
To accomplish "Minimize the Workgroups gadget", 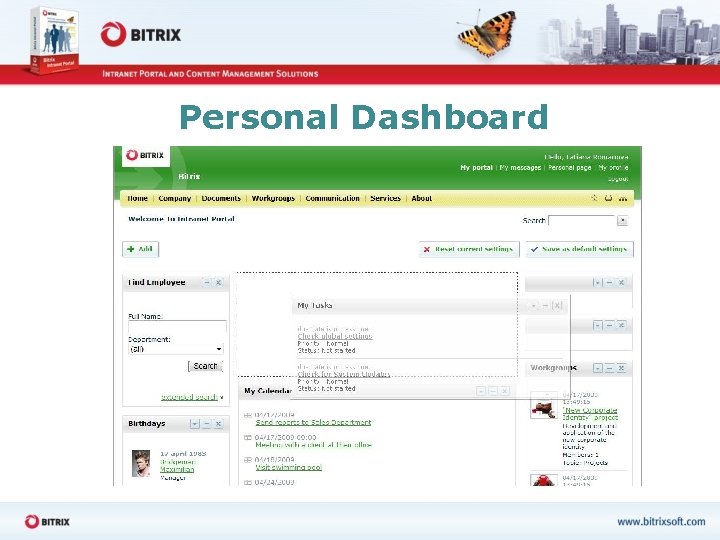I will [609, 368].
